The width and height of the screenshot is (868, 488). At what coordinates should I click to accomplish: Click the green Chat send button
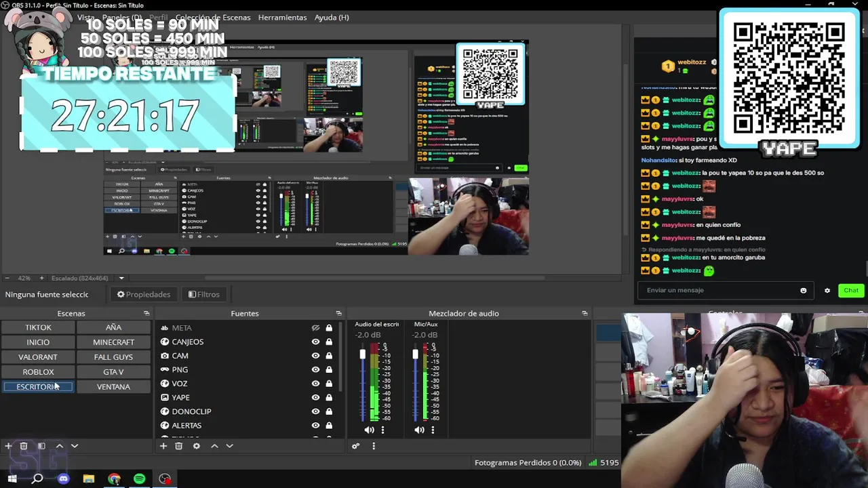tap(851, 290)
